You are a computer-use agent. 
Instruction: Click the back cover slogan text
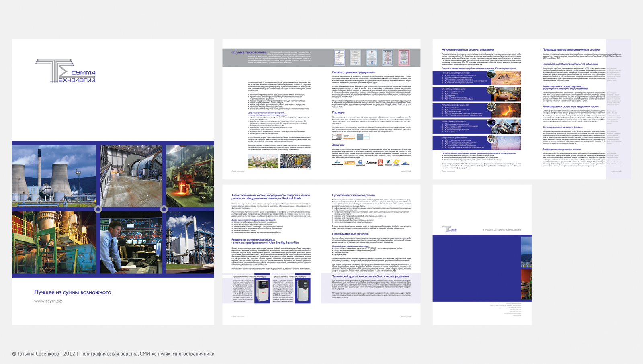502,230
